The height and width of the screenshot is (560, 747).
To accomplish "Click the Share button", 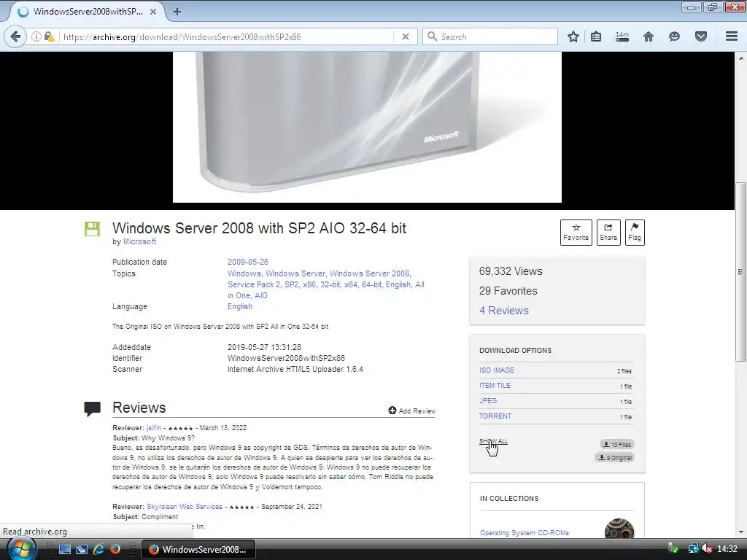I will [608, 233].
